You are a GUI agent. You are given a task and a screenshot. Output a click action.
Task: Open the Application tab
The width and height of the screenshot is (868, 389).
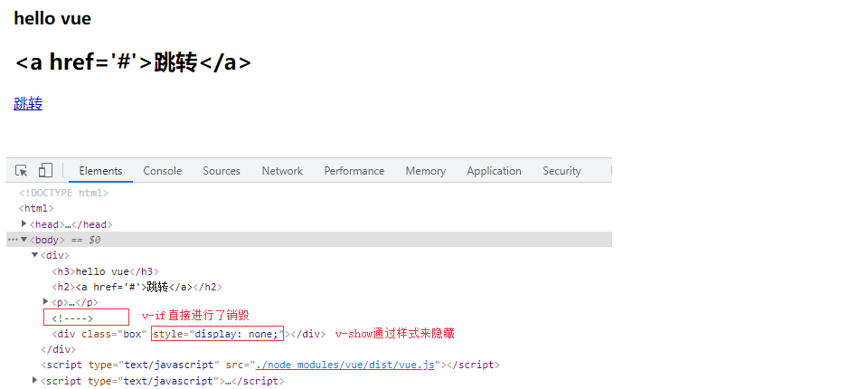click(x=494, y=171)
